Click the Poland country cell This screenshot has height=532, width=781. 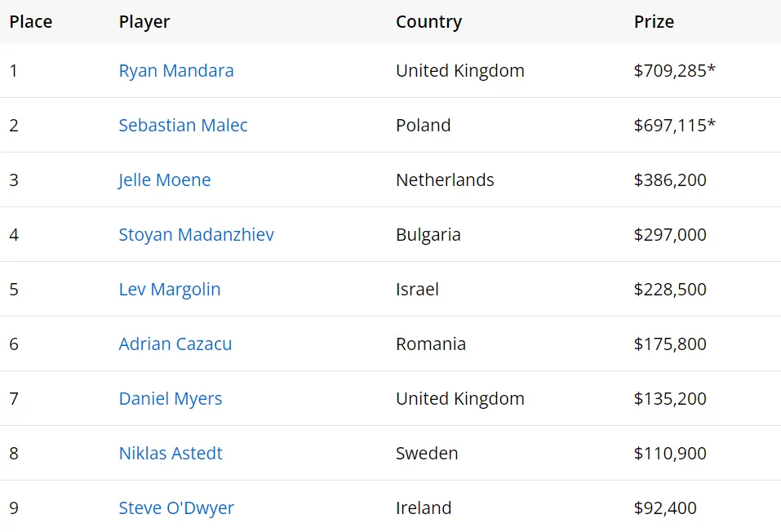pyautogui.click(x=423, y=126)
